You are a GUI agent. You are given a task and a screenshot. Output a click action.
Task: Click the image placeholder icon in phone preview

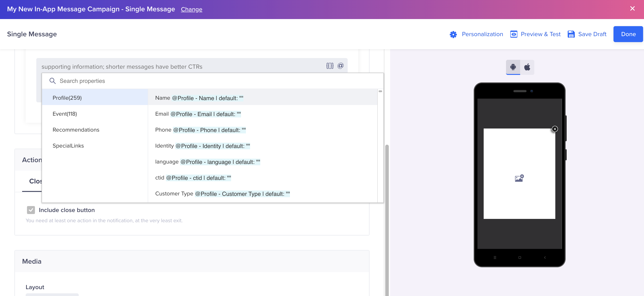tap(519, 178)
